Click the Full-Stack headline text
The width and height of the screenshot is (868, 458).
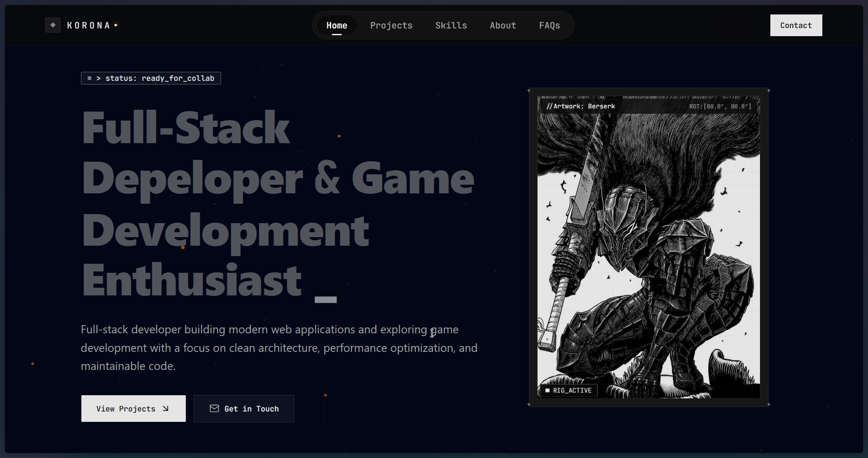click(x=186, y=128)
